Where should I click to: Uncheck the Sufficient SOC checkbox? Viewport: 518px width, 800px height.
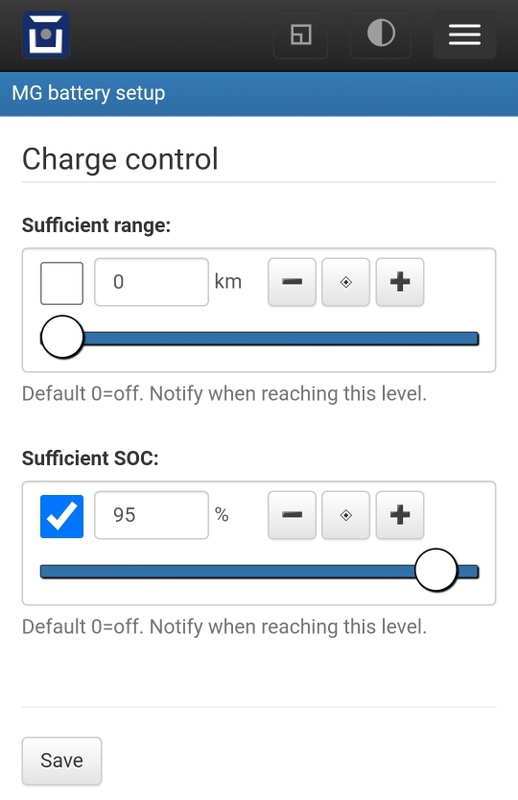click(x=62, y=516)
